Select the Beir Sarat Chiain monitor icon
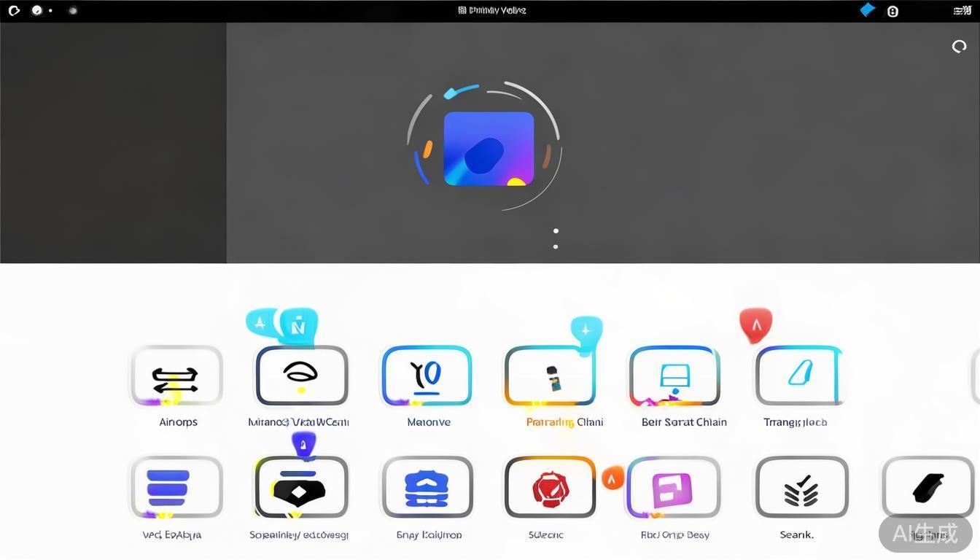Image resolution: width=980 pixels, height=560 pixels. 674,376
